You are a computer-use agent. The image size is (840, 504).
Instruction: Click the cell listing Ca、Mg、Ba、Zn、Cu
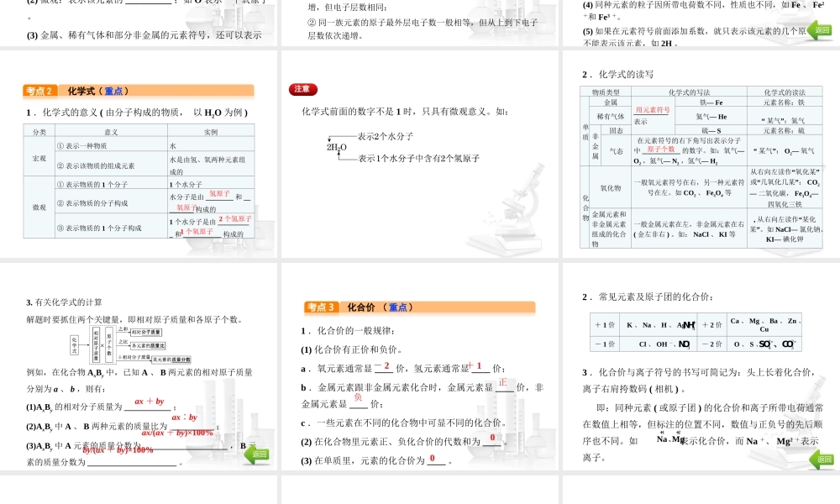coord(764,325)
